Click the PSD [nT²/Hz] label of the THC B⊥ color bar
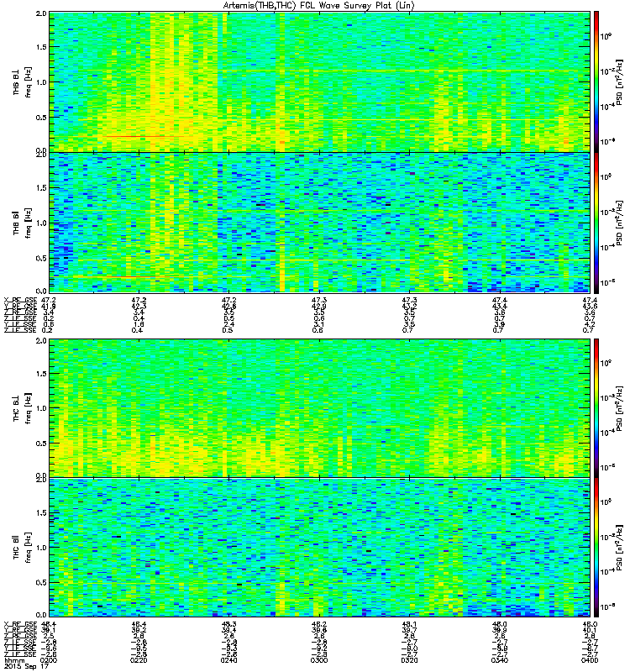The height and width of the screenshot is (672, 630). (x=620, y=409)
